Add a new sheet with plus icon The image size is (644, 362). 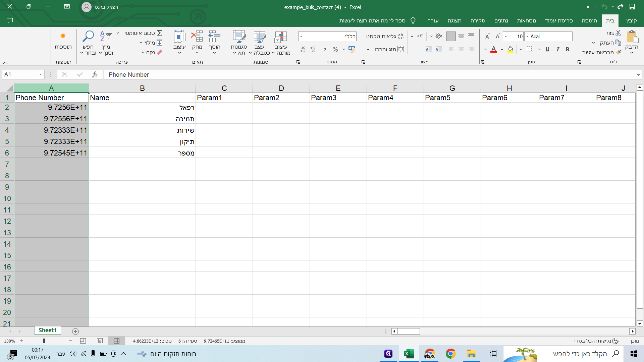75,331
